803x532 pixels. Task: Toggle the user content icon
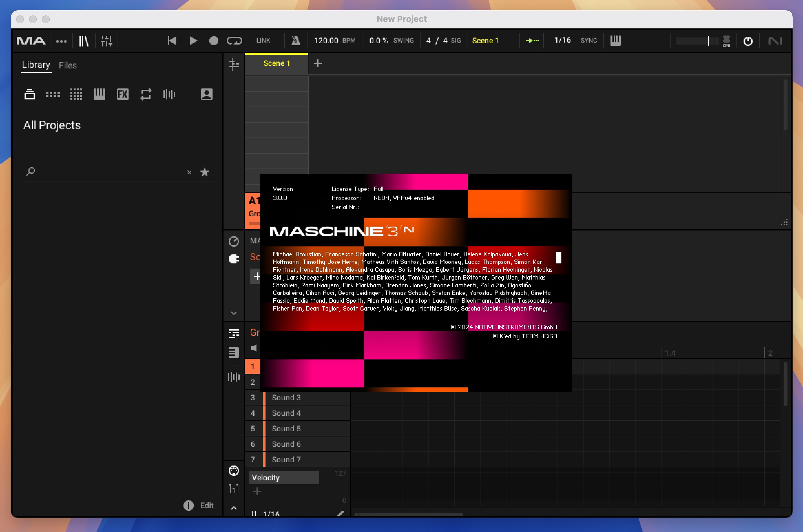207,94
